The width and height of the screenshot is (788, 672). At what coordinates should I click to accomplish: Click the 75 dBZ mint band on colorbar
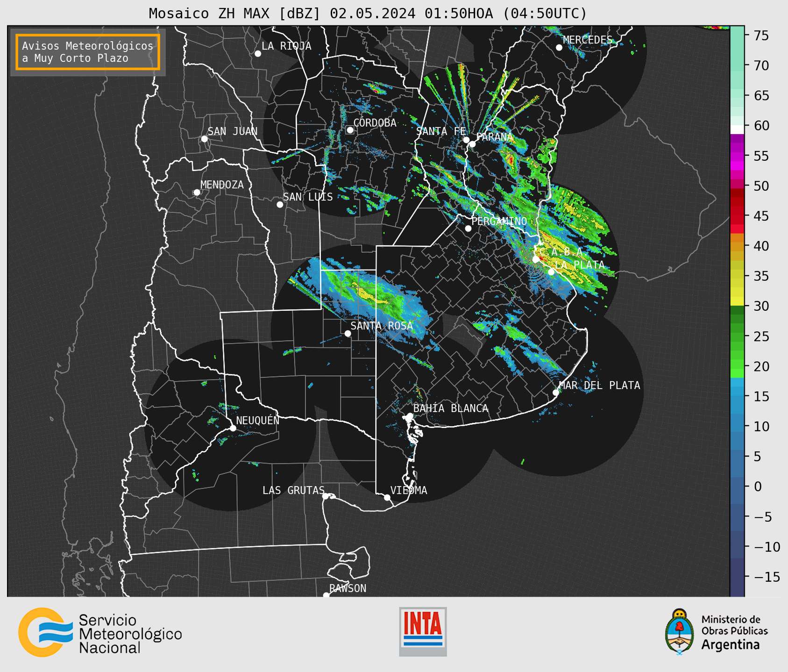tap(737, 36)
